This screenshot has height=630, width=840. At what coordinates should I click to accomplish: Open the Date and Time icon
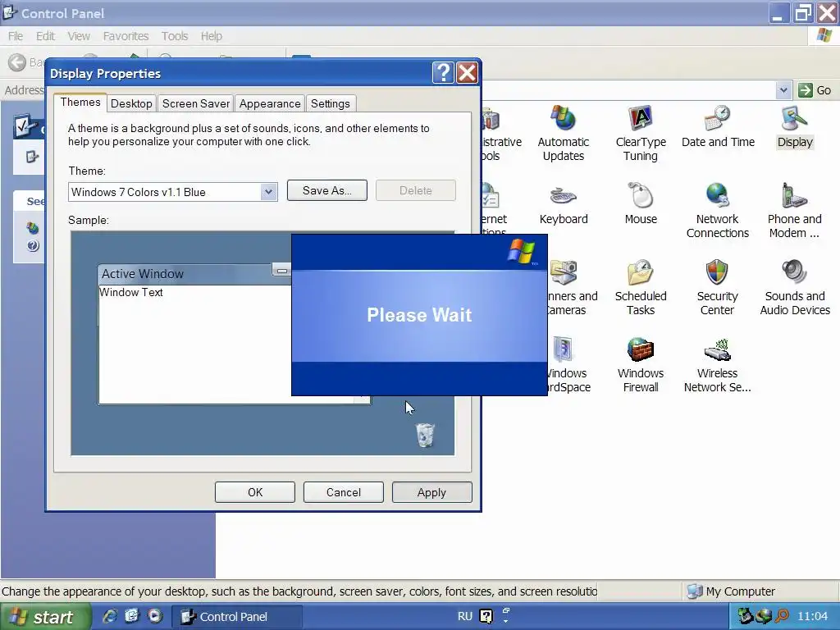point(718,126)
